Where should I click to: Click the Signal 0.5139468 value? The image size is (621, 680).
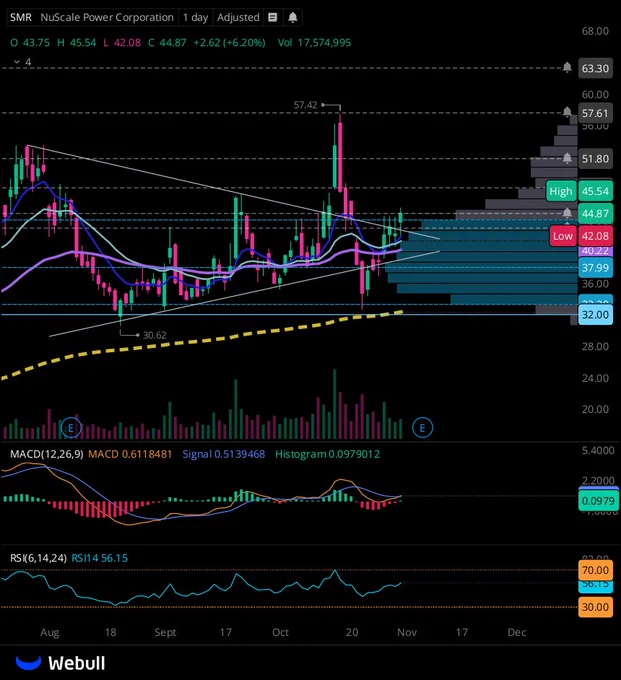223,454
